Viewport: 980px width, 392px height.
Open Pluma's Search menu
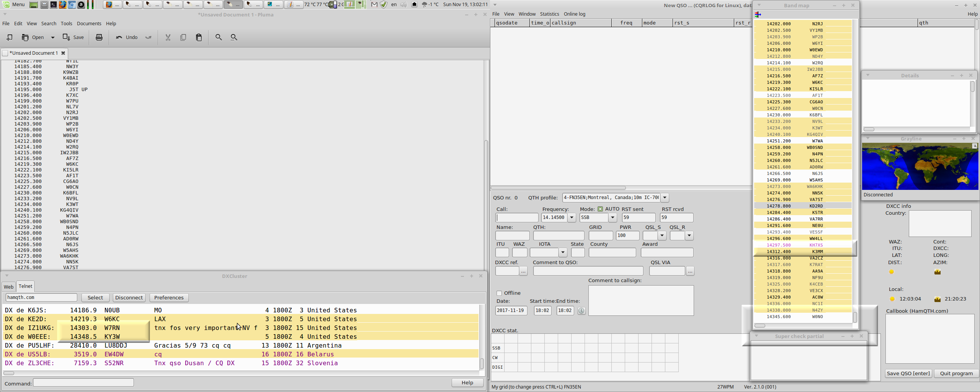pos(49,23)
